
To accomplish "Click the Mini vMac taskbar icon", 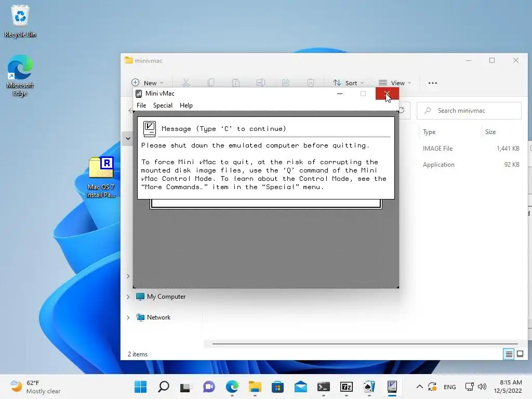I will (392, 387).
